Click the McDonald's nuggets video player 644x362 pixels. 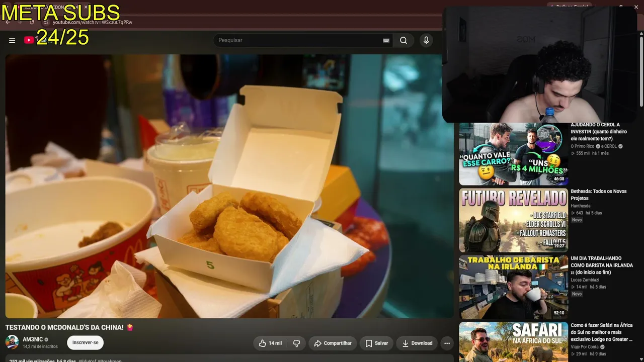(x=229, y=186)
